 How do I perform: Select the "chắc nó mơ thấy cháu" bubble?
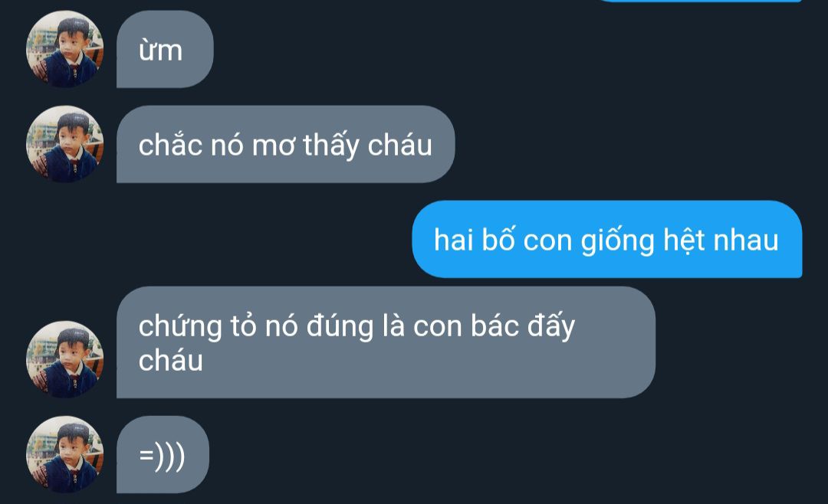coord(286,144)
